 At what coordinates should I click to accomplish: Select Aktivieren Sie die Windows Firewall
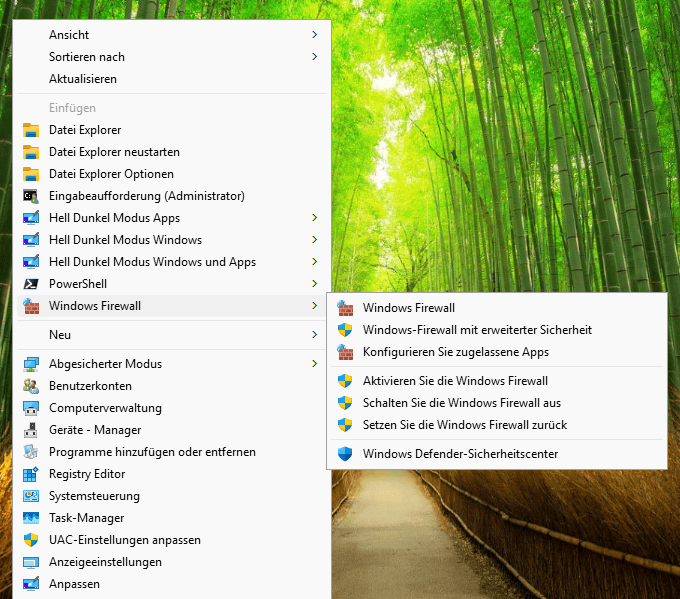coord(497,381)
